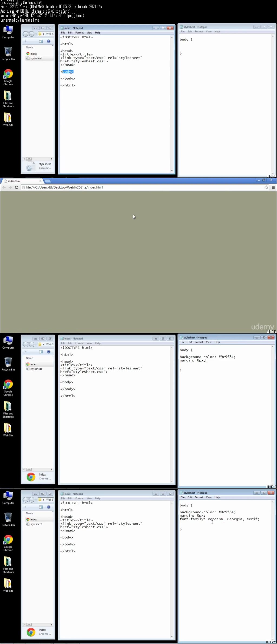Viewport: 277px width, 644px height.
Task: Open View menu of top frame's index Notepad
Action: tap(89, 33)
